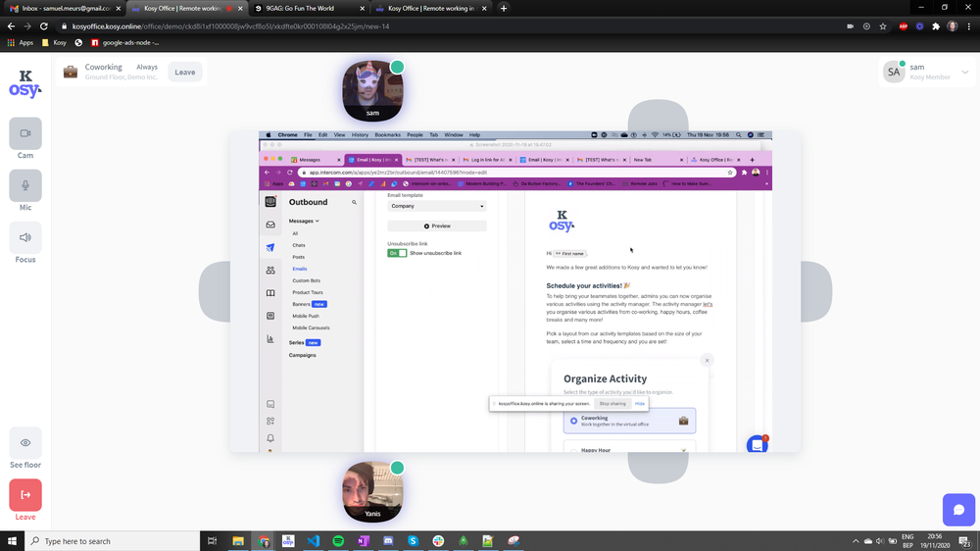Toggle the Show unsubscribe link switch
Screen dimensions: 980x551
tap(397, 253)
